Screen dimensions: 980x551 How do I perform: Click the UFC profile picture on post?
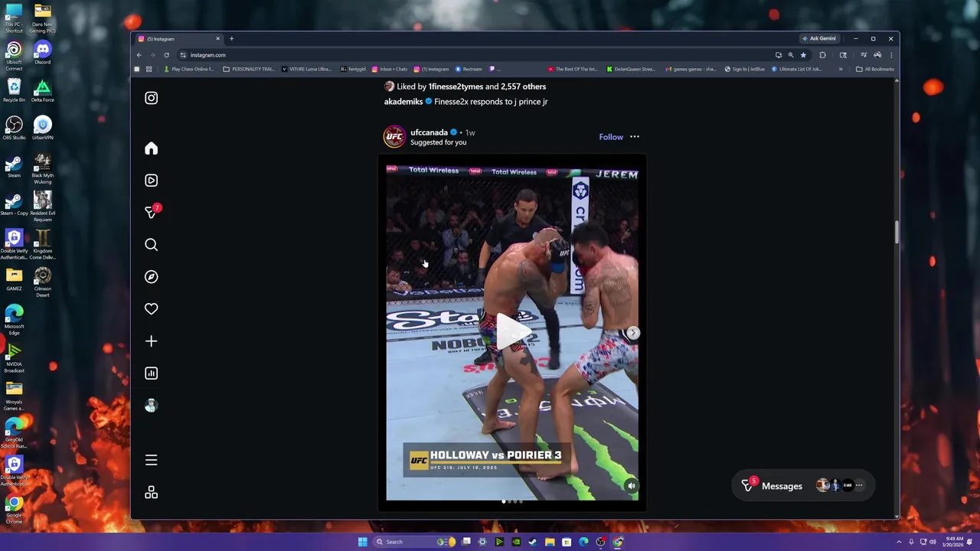click(394, 137)
